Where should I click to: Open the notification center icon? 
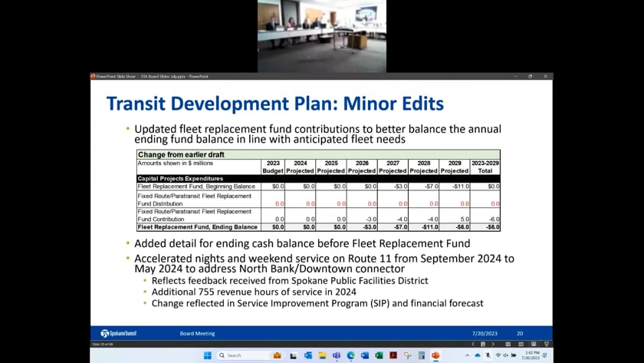click(544, 355)
